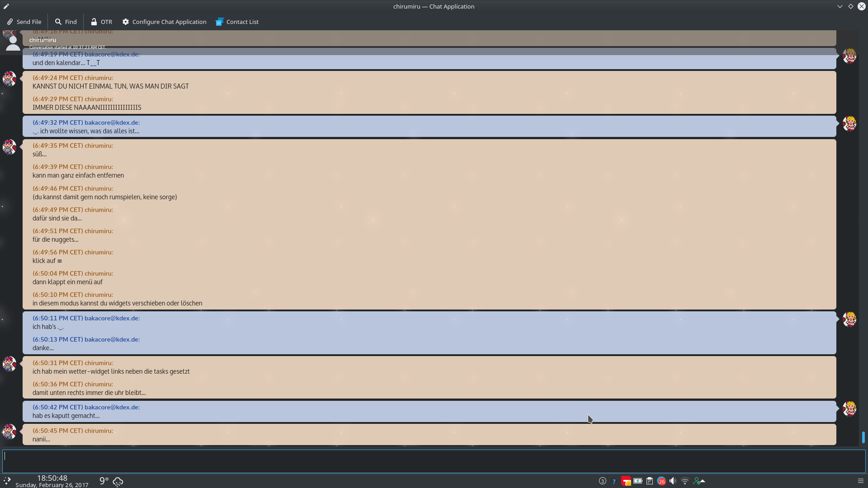Click the blue chat scrollbar handle
Screen dimensions: 868x488
[863, 437]
